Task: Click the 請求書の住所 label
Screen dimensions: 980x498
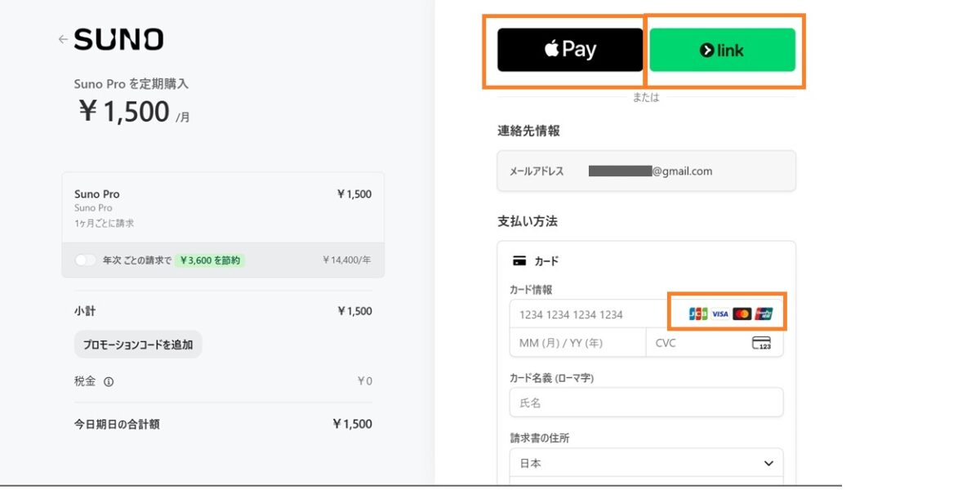Action: pyautogui.click(x=539, y=438)
